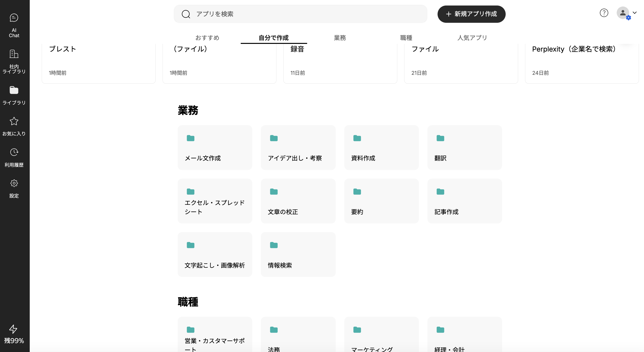Open 社内ライブラリ in the sidebar

(14, 61)
